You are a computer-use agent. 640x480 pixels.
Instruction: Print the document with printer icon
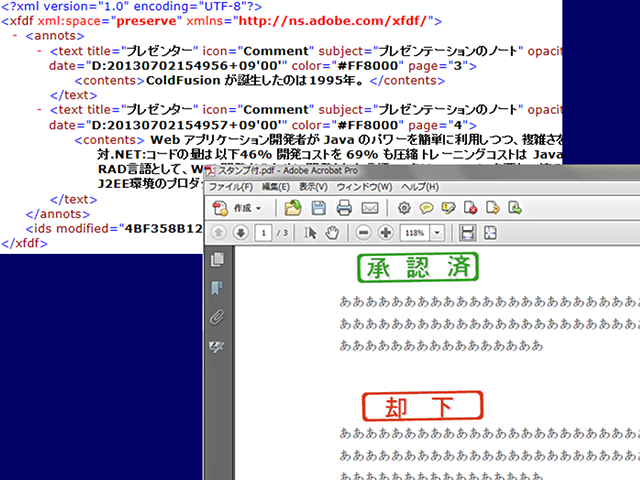pyautogui.click(x=344, y=208)
